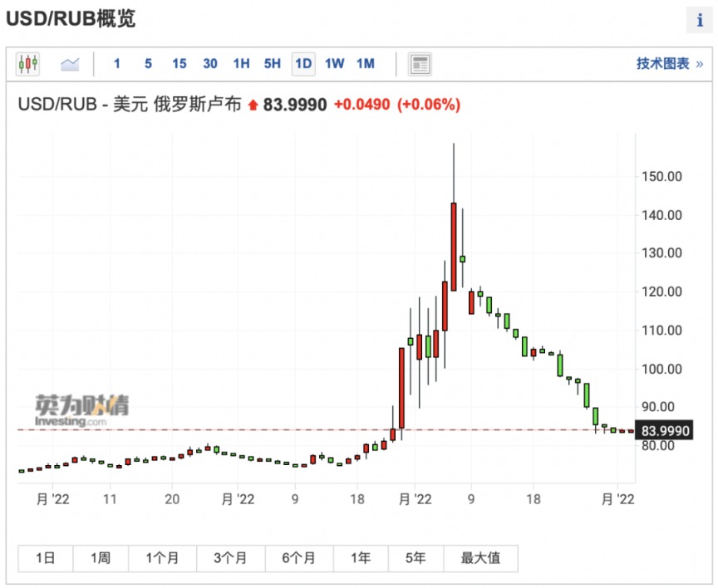Choose the 5H interval button

(x=271, y=63)
